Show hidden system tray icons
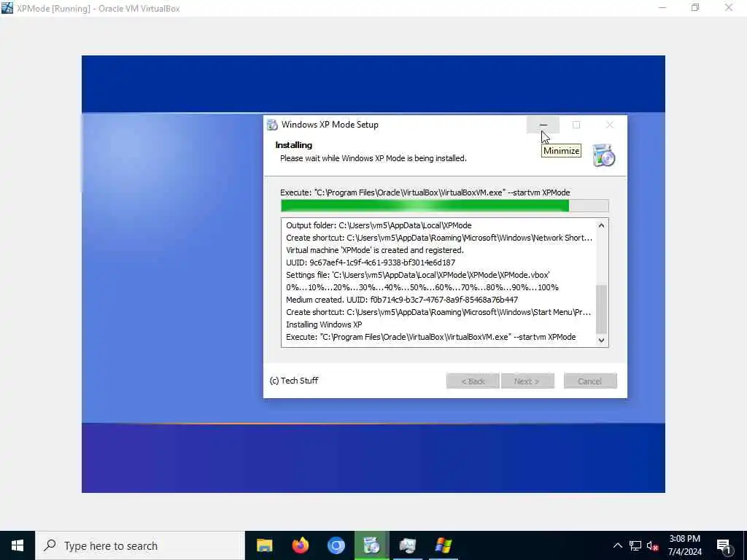 (x=617, y=545)
